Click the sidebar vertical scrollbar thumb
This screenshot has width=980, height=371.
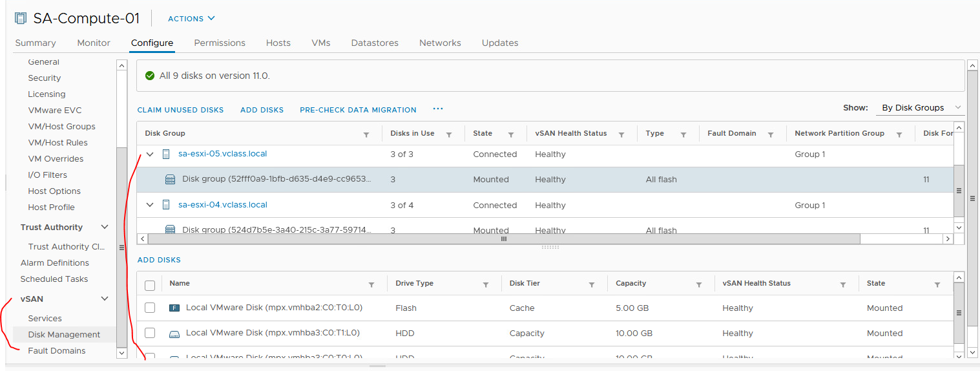pos(121,248)
